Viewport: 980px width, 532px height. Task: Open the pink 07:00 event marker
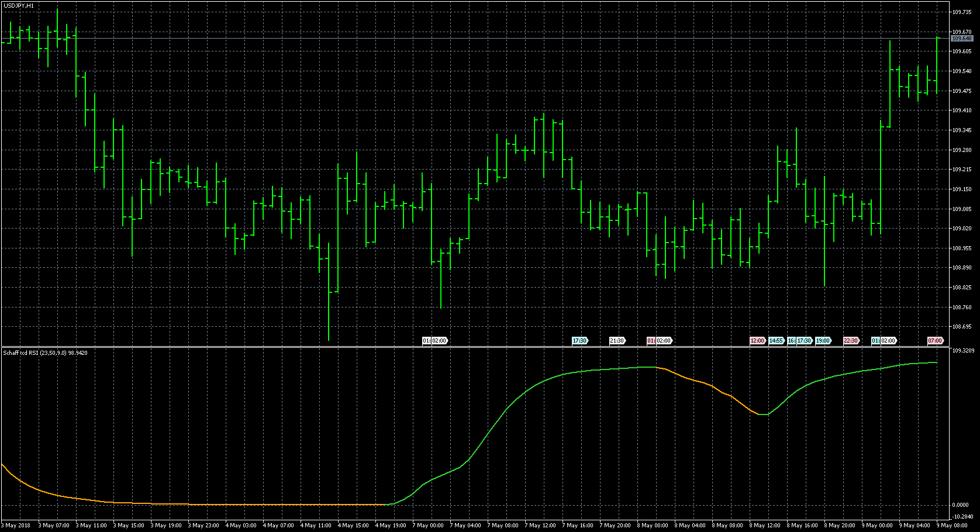pyautogui.click(x=935, y=341)
